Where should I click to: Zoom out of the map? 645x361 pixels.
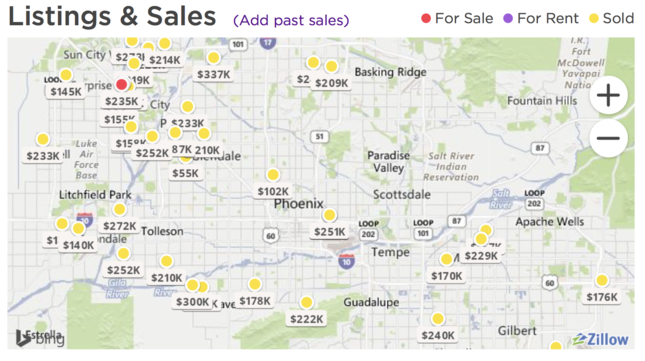608,138
